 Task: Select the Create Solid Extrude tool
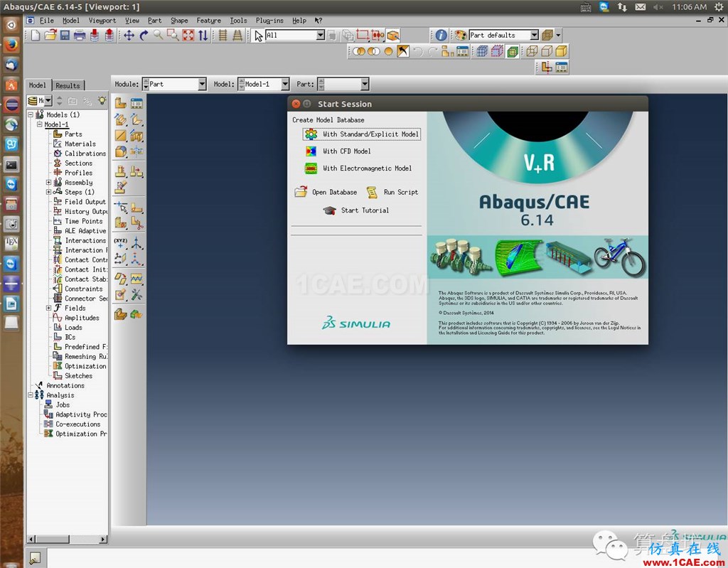(121, 120)
